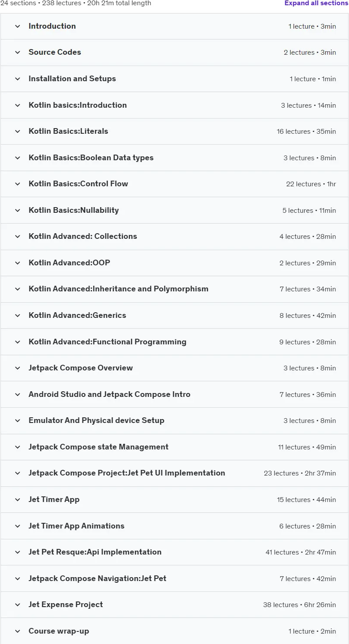The height and width of the screenshot is (644, 349).
Task: Select Kotlin Advanced:Functional Programming section title
Action: 107,342
